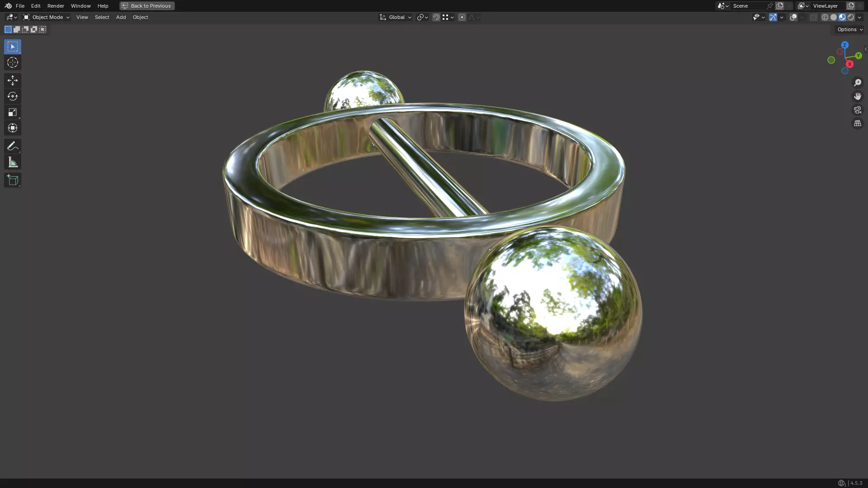
Task: Toggle proportional editing
Action: click(462, 17)
